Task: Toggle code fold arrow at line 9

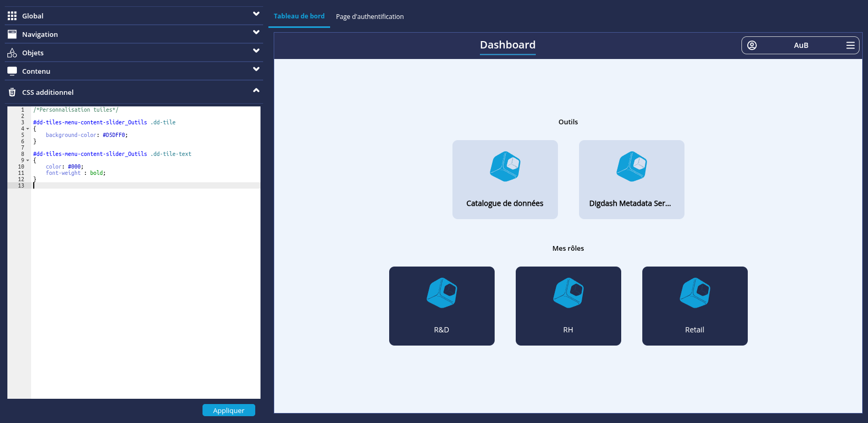Action: [x=27, y=161]
